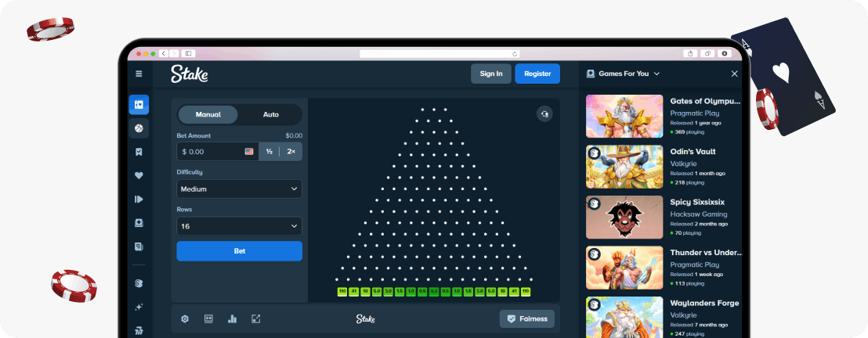Select the Casino cards icon in sidebar
Screen dimensions: 868x338
coord(139,105)
